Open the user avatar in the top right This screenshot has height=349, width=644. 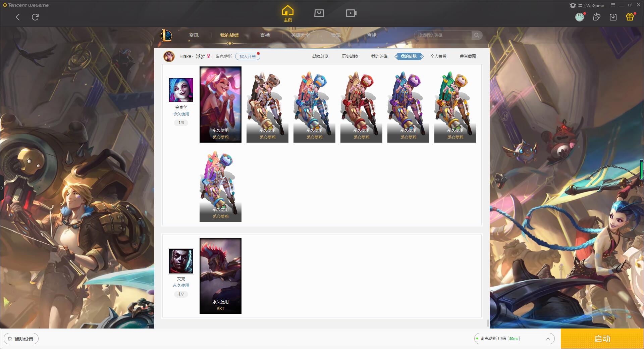coord(580,17)
